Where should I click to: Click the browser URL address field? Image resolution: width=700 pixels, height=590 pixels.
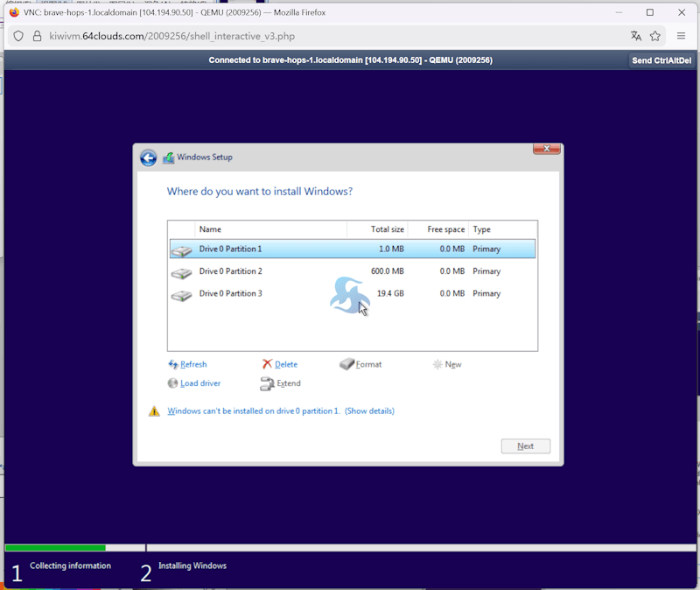coord(332,36)
